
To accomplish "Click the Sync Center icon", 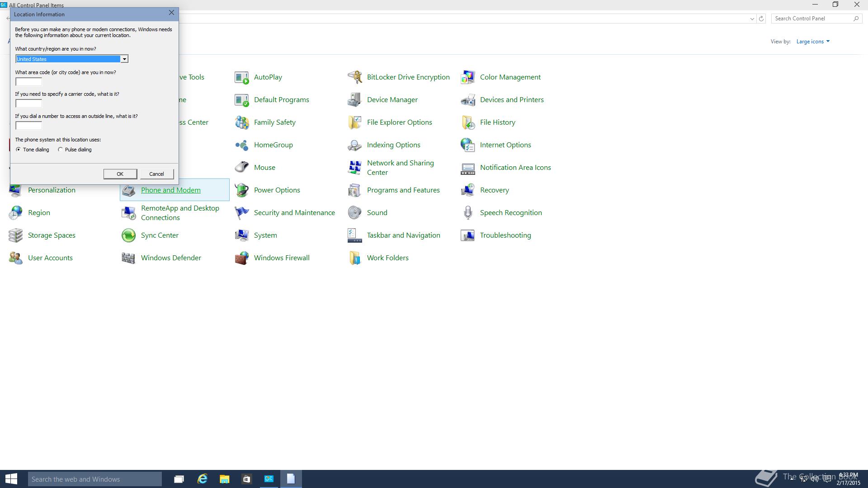I will pos(129,235).
